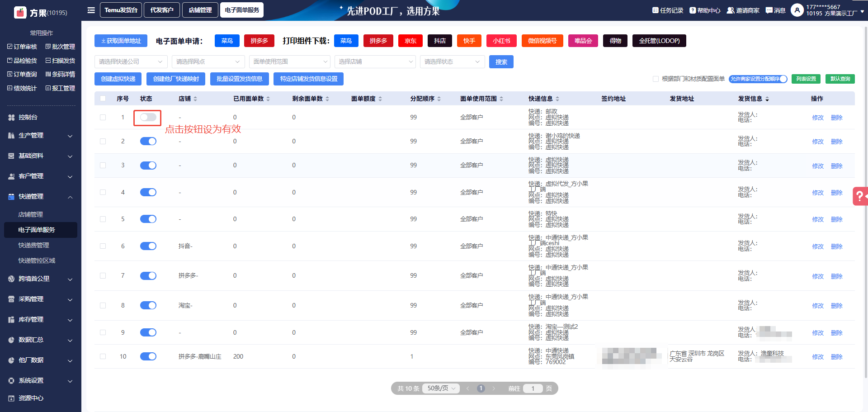
Task: Enable the status toggle in row 1
Action: point(148,118)
